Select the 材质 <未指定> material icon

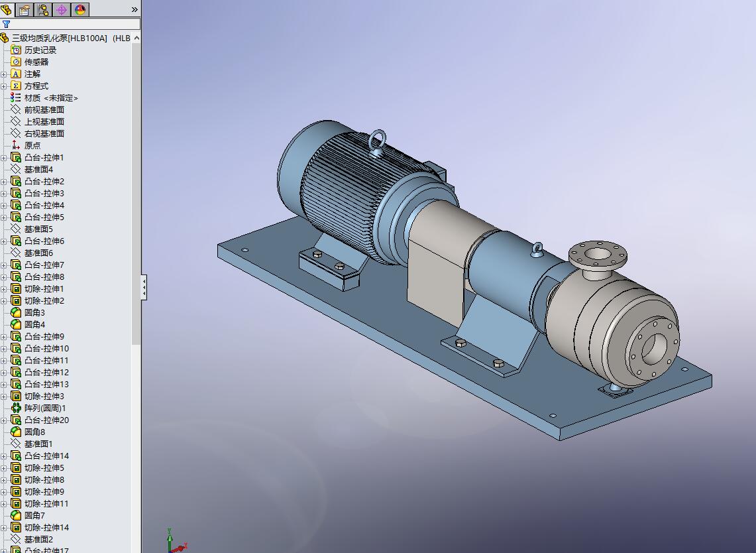[x=16, y=97]
